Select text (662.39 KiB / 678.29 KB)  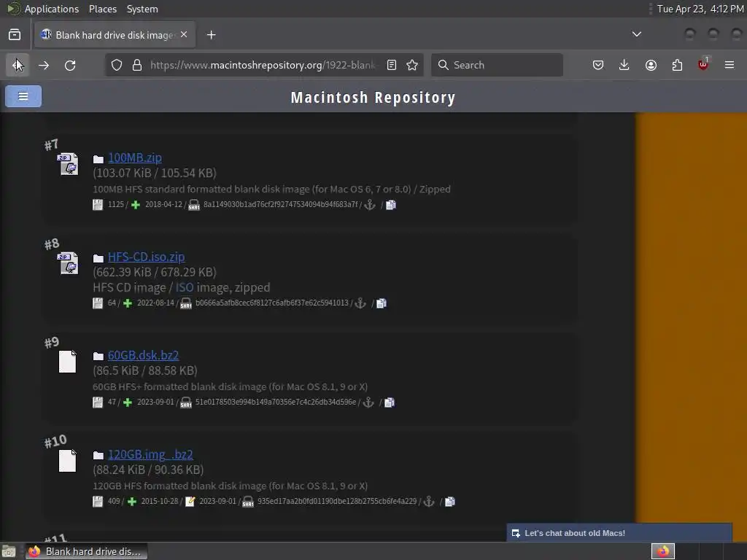click(x=155, y=272)
